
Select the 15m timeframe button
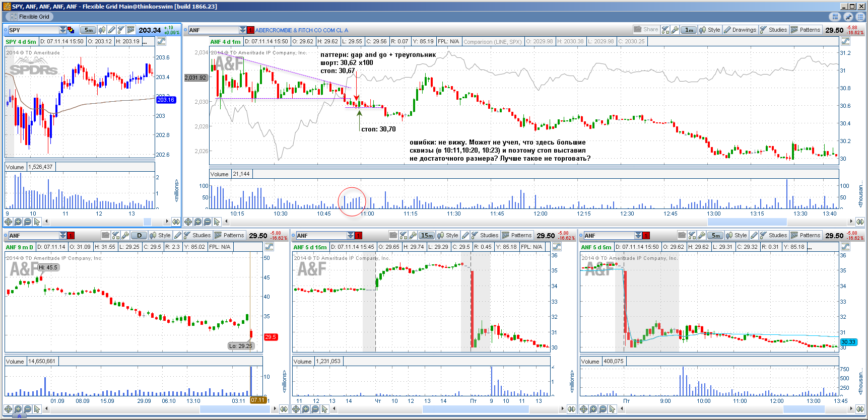427,235
